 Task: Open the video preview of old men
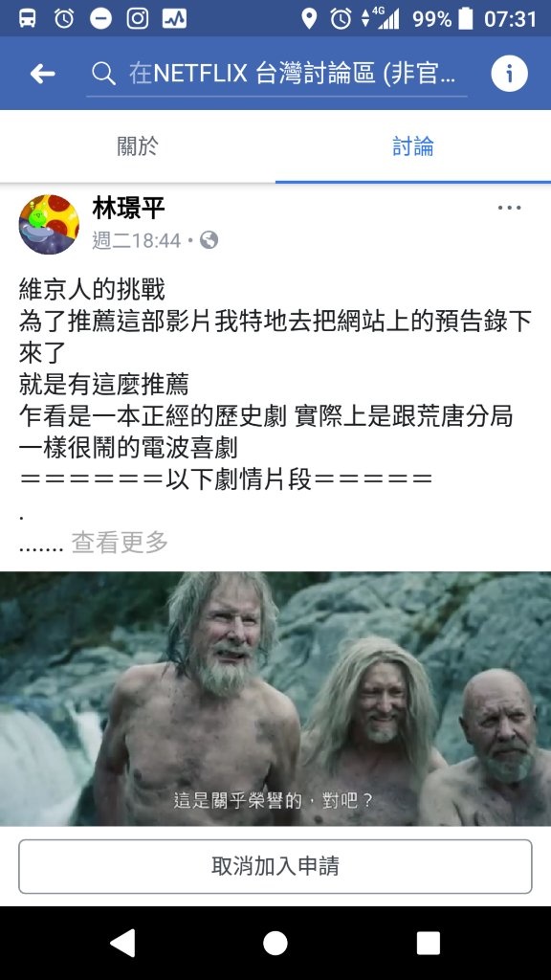[x=275, y=699]
